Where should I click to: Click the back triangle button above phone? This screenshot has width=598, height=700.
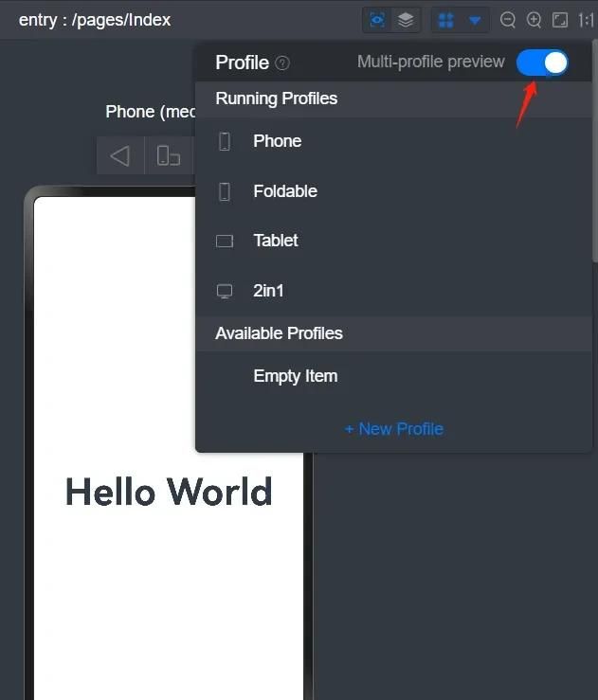(120, 155)
